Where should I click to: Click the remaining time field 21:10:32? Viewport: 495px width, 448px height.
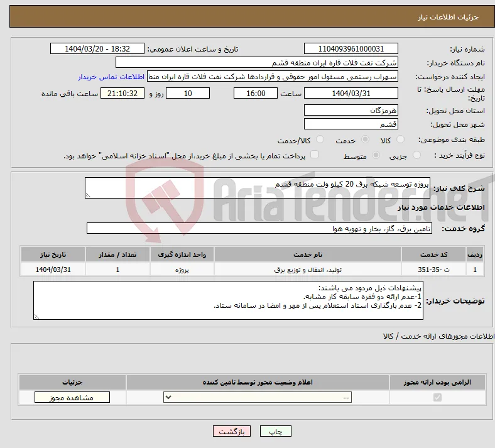122,93
